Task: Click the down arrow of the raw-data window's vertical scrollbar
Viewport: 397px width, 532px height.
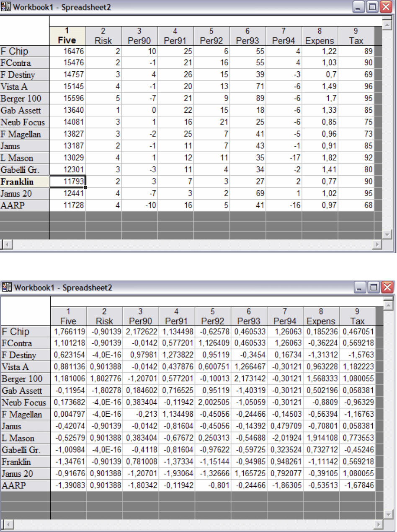Action: coord(388,235)
